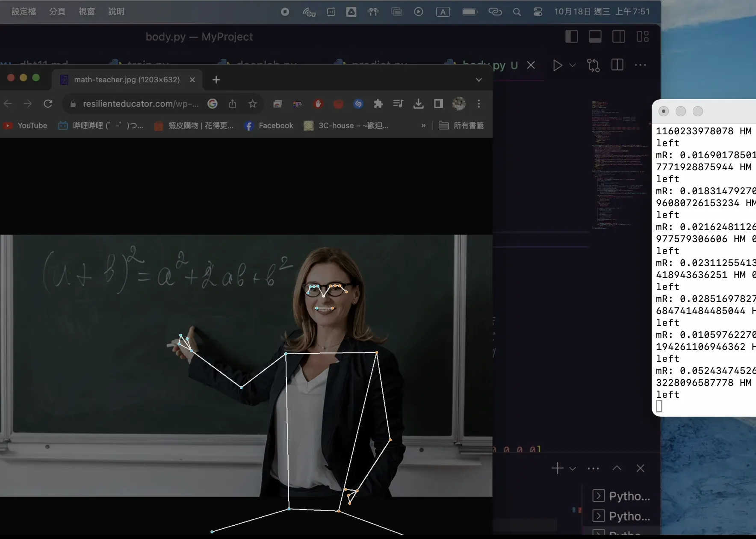Add a new terminal with plus icon
Image resolution: width=756 pixels, height=539 pixels.
pos(558,468)
